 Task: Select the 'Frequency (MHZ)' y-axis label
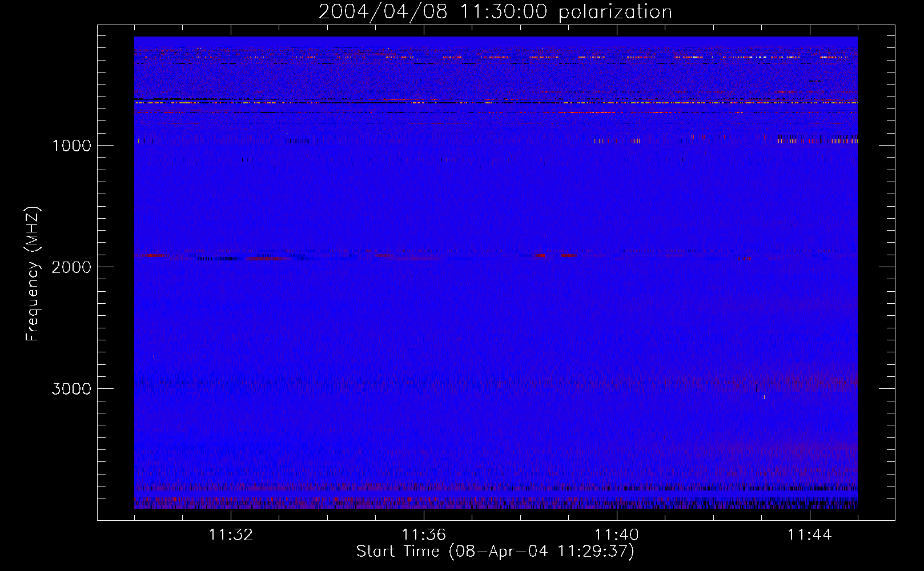[x=33, y=274]
